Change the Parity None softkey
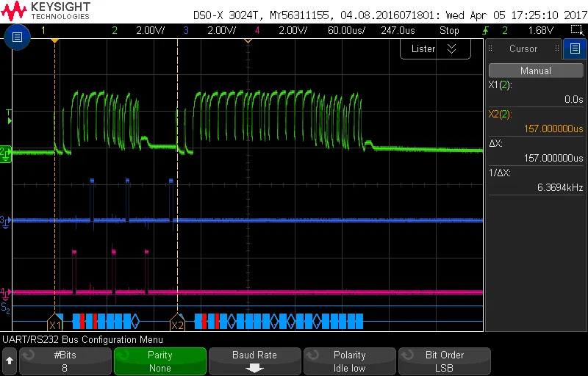This screenshot has width=588, height=376. coord(160,361)
